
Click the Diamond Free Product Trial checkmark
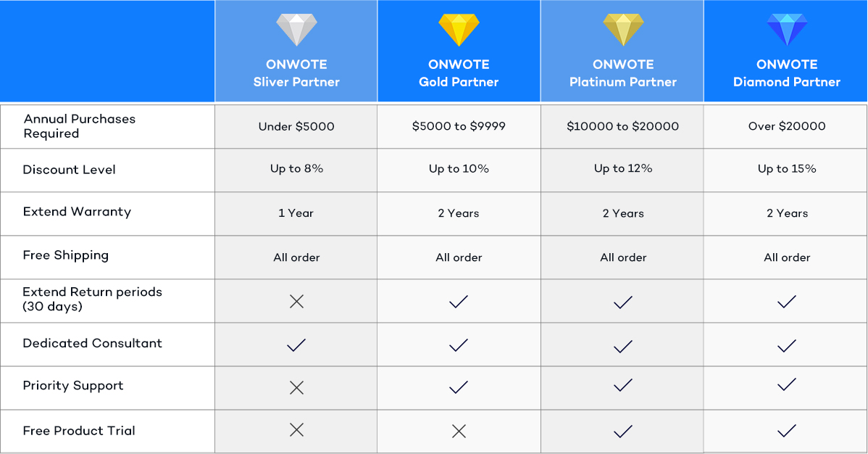[786, 432]
